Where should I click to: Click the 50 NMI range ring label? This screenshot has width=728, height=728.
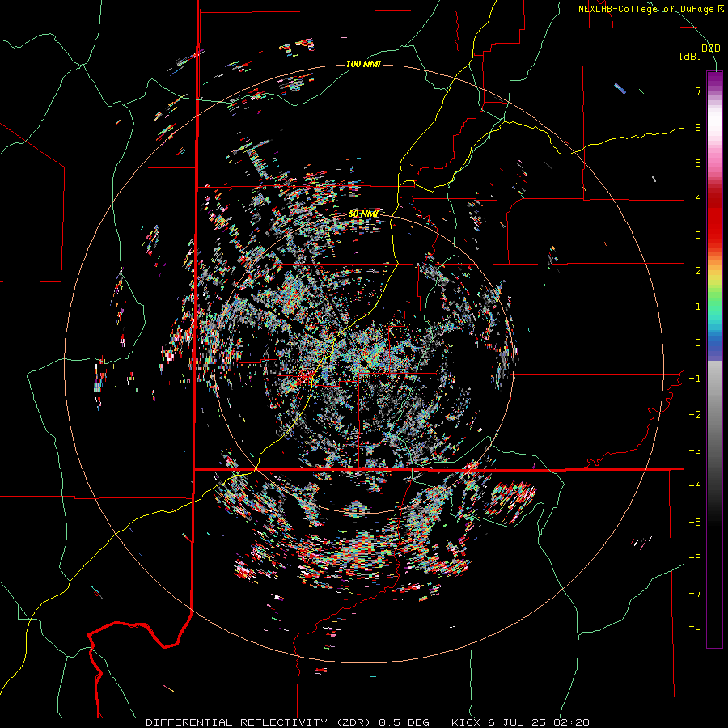pos(363,214)
